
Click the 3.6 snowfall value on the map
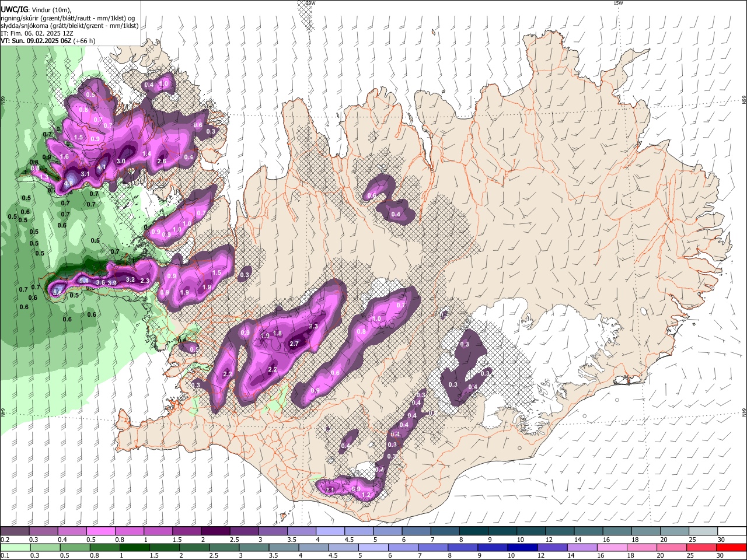[100, 283]
